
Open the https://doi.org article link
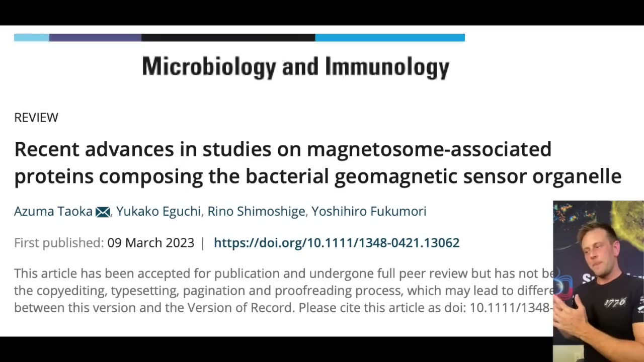[336, 243]
